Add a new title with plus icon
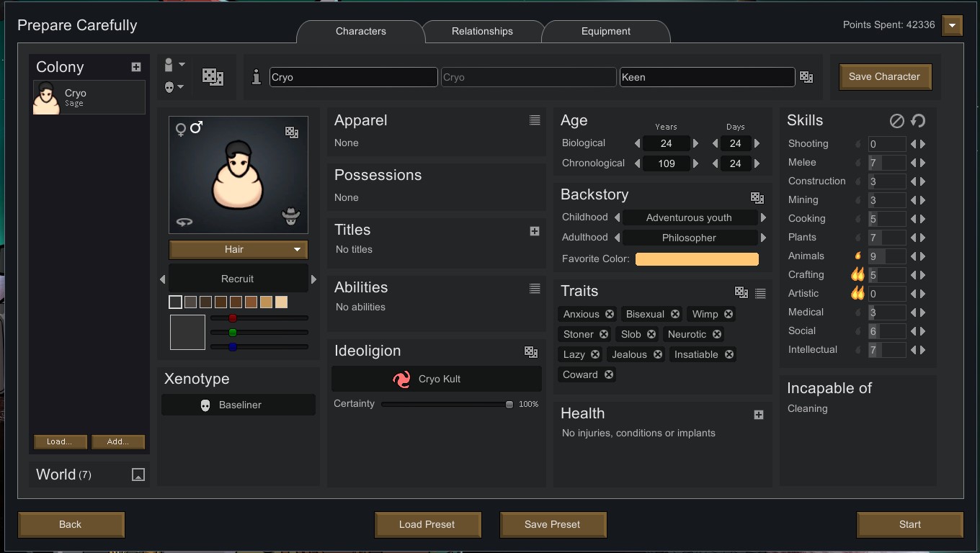The height and width of the screenshot is (553, 980). tap(535, 231)
